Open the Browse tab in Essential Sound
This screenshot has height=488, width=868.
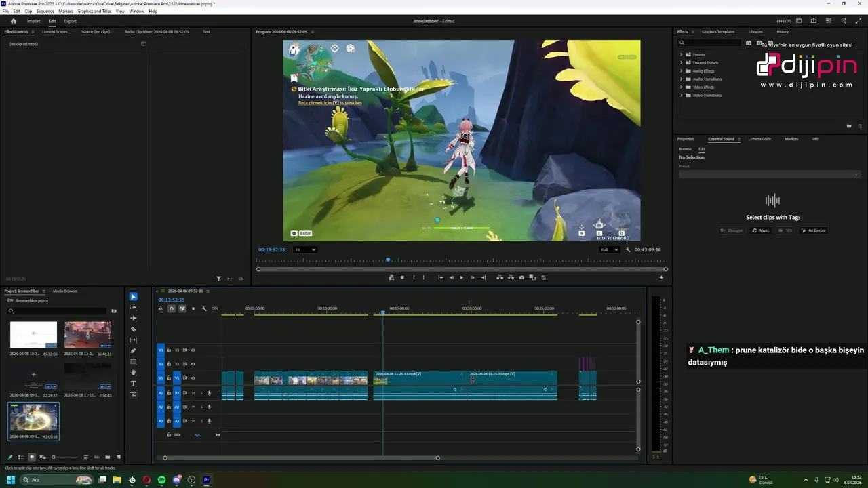click(686, 149)
